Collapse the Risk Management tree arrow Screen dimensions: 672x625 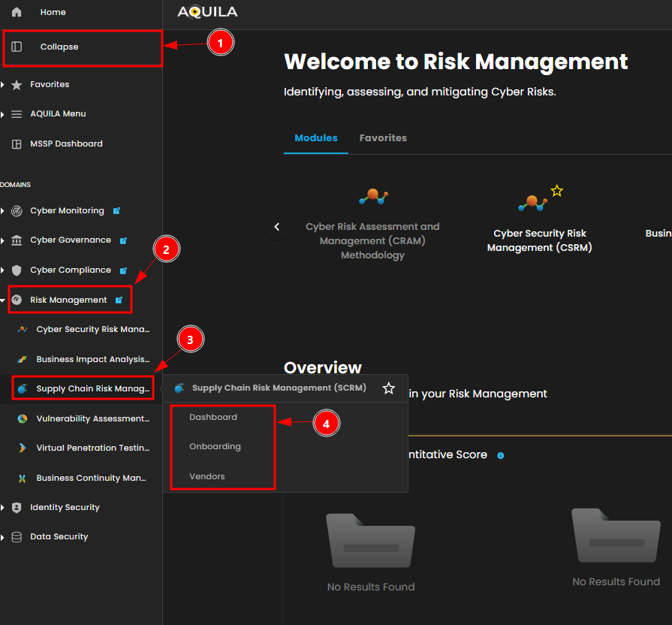3,300
